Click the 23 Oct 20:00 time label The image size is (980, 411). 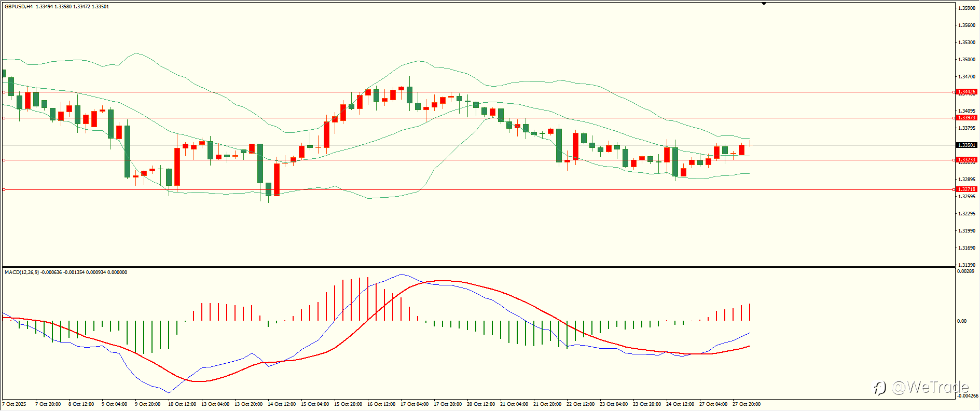coord(647,404)
